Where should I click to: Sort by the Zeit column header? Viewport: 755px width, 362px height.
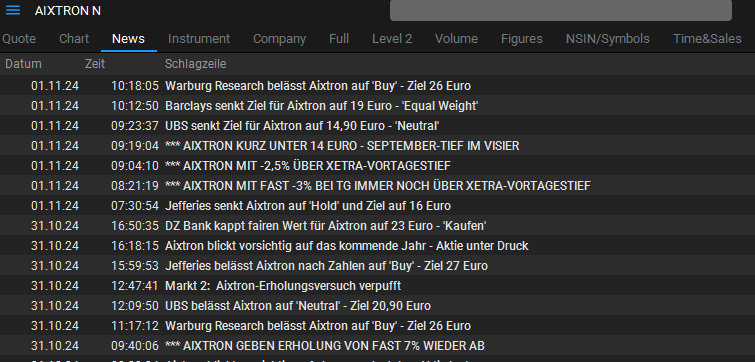coord(95,64)
